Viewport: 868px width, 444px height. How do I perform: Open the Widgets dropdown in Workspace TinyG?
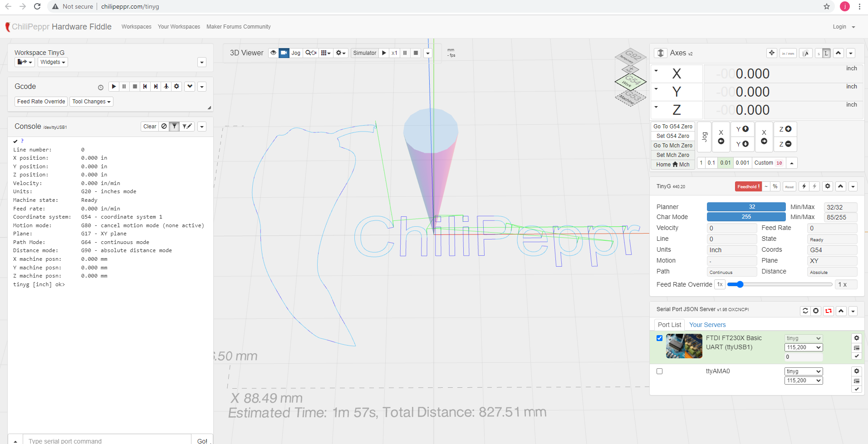tap(53, 62)
